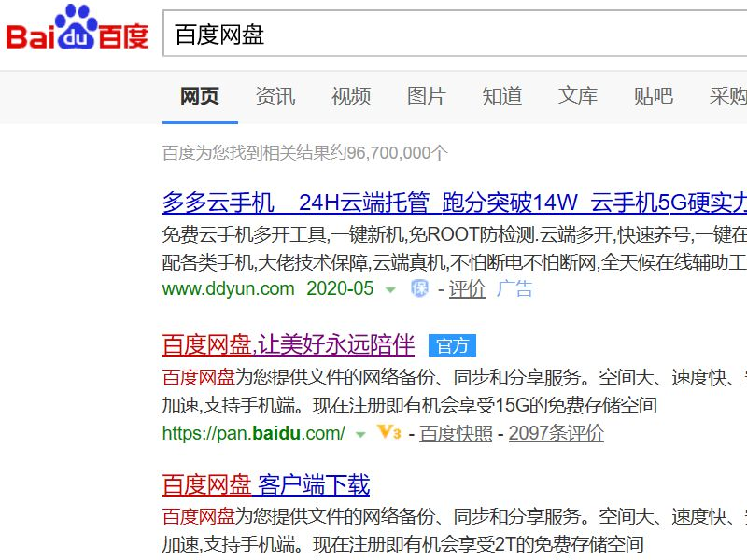Switch to the 贴吧 tab

coord(653,96)
